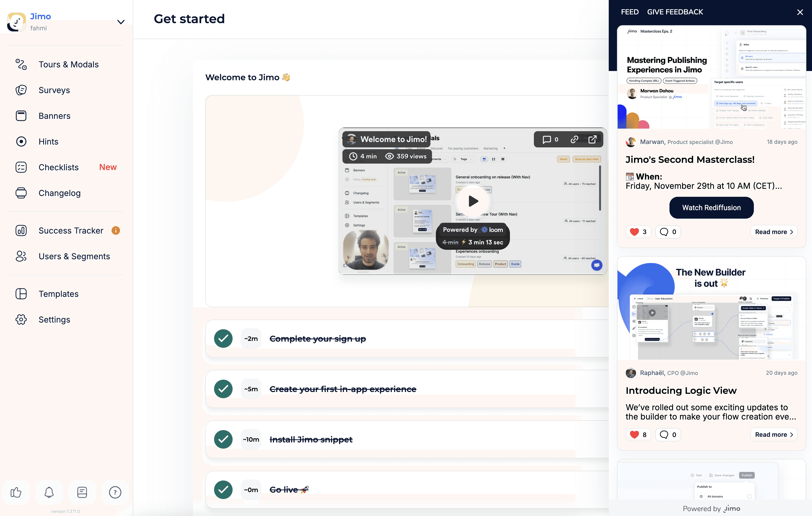Image resolution: width=812 pixels, height=516 pixels.
Task: Like the Jimo's Second Masterclass post
Action: pos(638,232)
